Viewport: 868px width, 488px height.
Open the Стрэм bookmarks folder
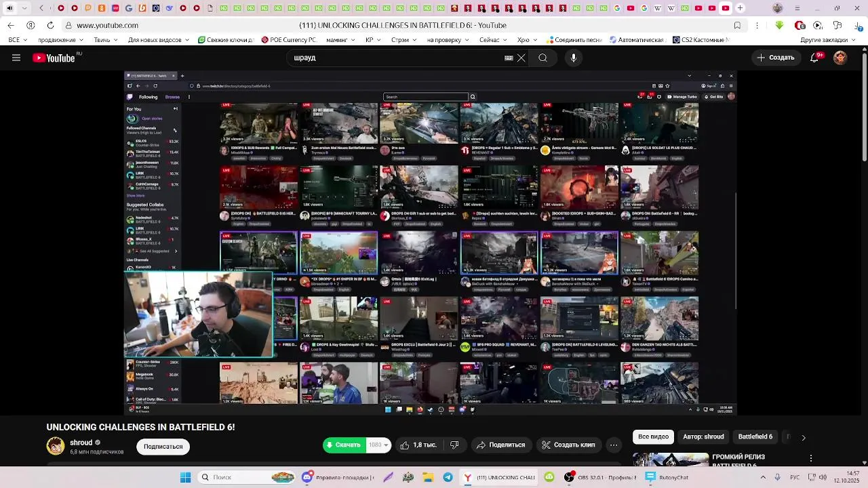coord(403,40)
